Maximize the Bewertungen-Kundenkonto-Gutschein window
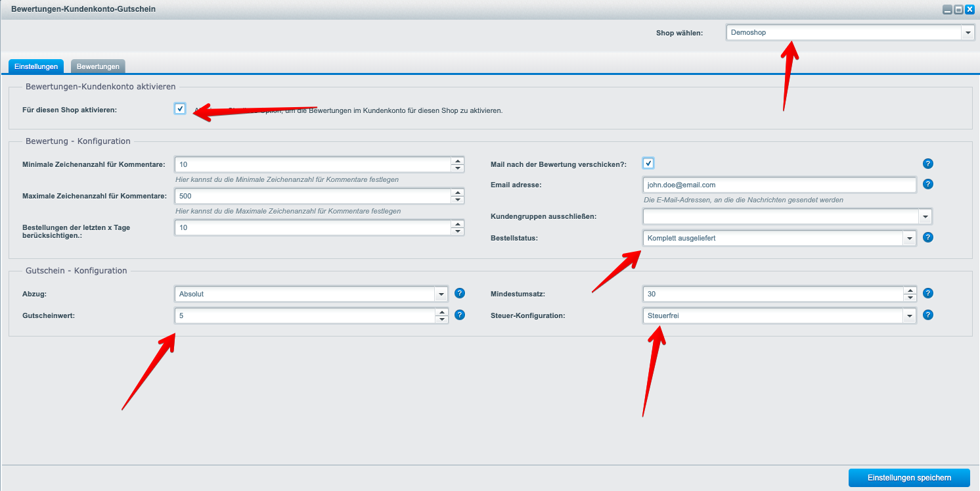This screenshot has height=491, width=980. coord(958,10)
